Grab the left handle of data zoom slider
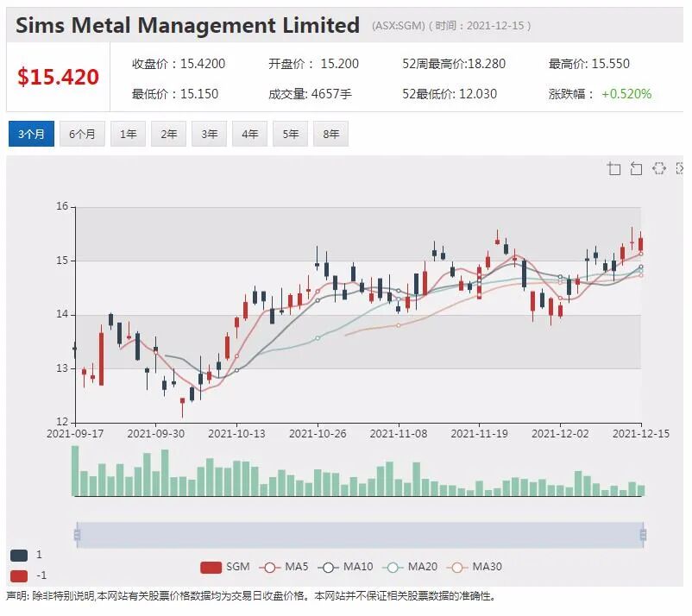Screen dimensions: 692x616 (78, 535)
